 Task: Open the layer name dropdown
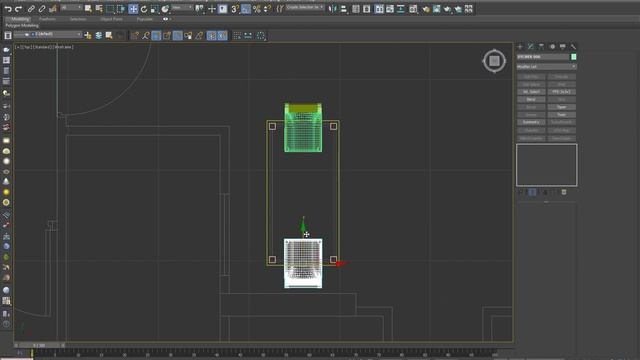(48, 35)
